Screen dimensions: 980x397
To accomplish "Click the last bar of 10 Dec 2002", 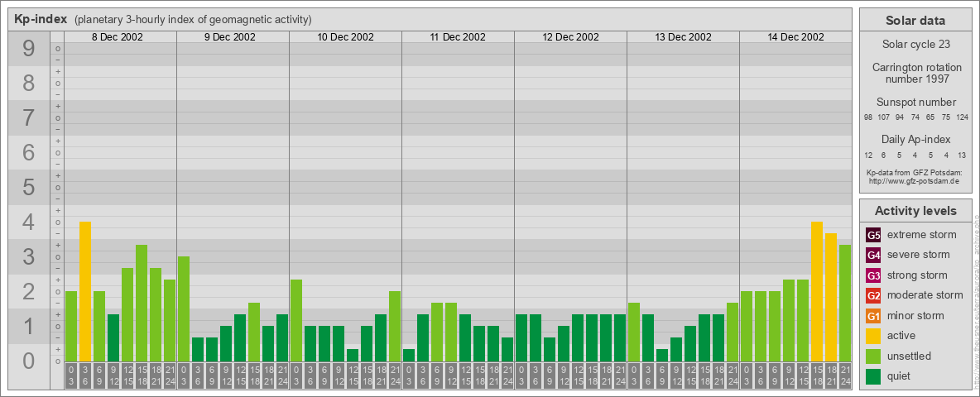I will click(394, 327).
